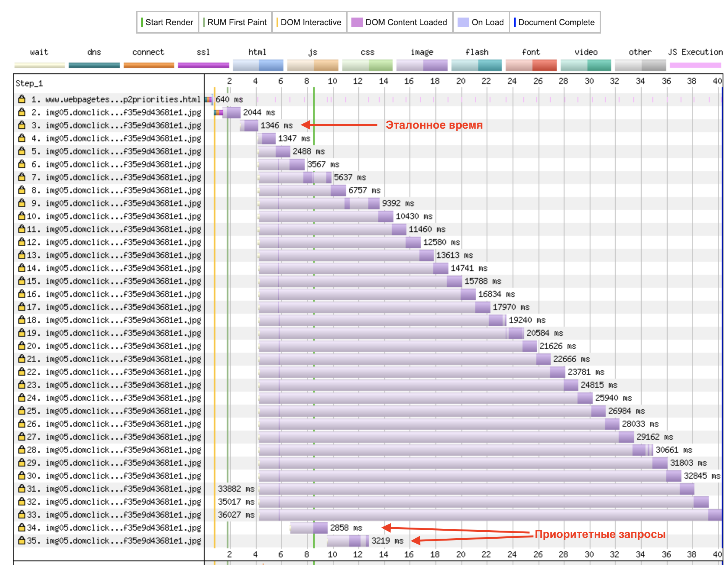Click the image color swatch

coord(422,65)
